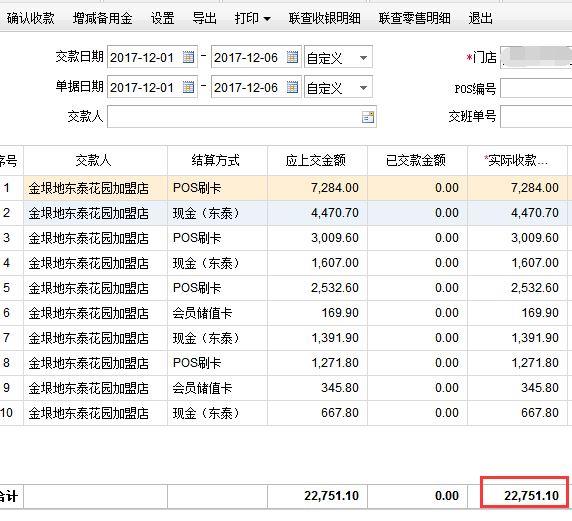Expand the 单据日期 自定义 range dropdown

coord(363,88)
